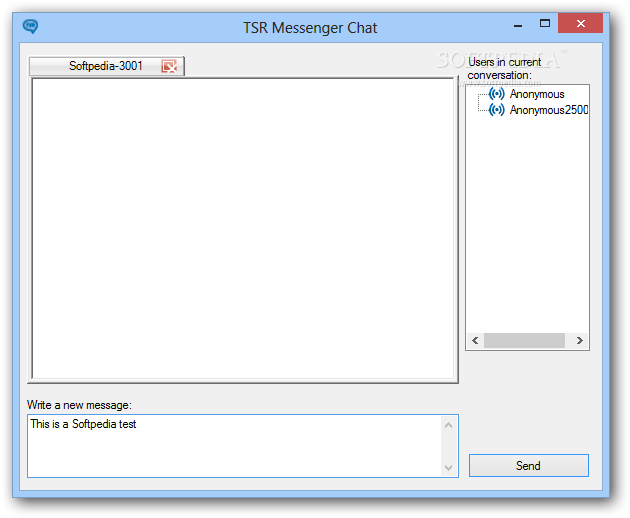
Task: Click the broadcast icon next to Anonymous2500
Action: tap(497, 110)
